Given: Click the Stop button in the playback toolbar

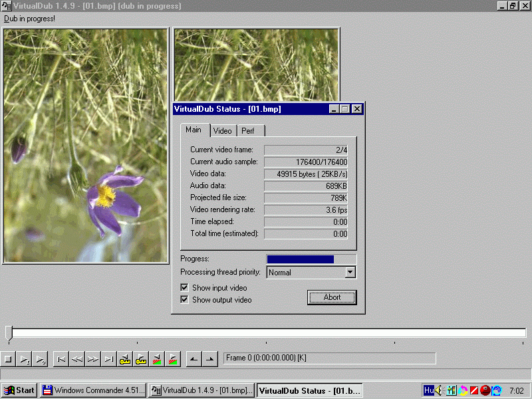Looking at the screenshot, I should (x=9, y=359).
